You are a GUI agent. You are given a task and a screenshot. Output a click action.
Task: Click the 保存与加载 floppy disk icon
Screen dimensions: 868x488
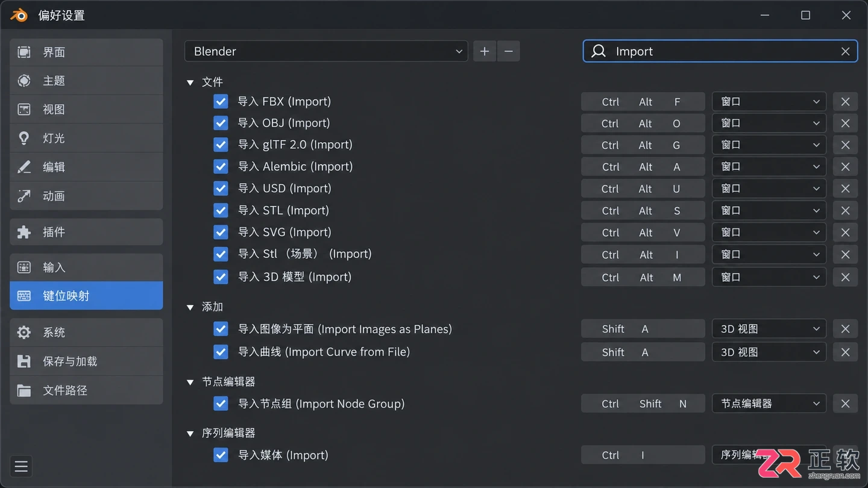pyautogui.click(x=24, y=361)
